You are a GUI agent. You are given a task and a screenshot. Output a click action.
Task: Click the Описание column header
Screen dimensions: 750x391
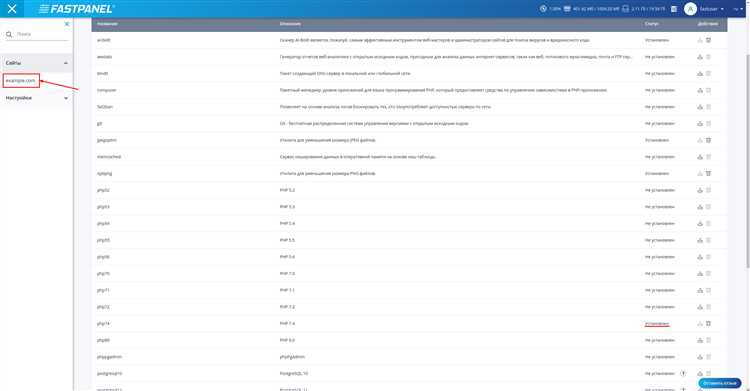[x=290, y=24]
